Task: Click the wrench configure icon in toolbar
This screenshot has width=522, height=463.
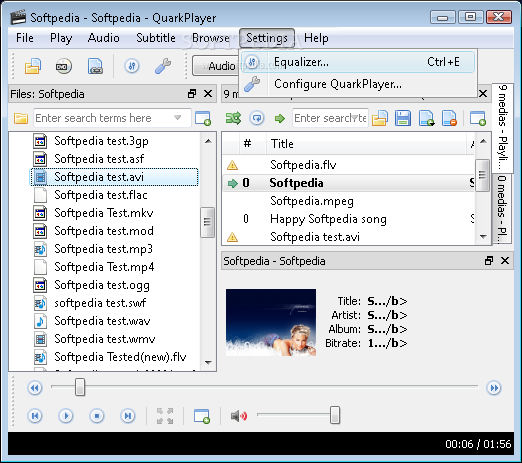Action: tap(163, 66)
